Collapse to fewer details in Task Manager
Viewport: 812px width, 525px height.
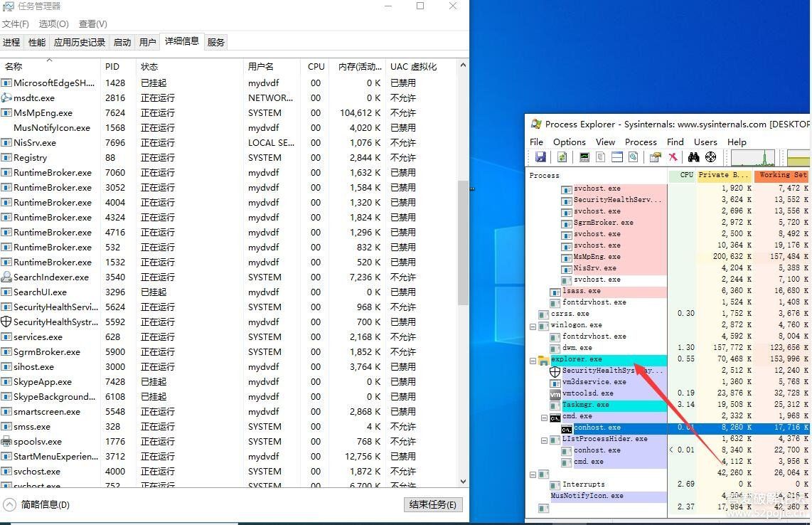tap(36, 504)
